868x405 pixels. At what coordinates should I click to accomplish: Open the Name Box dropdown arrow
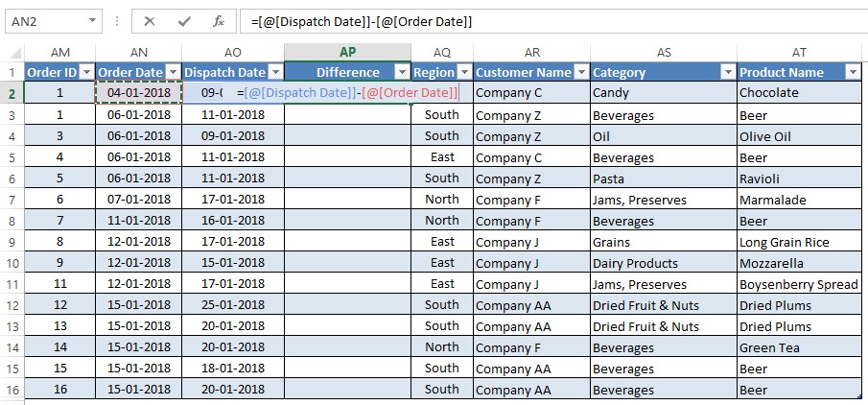coord(92,22)
